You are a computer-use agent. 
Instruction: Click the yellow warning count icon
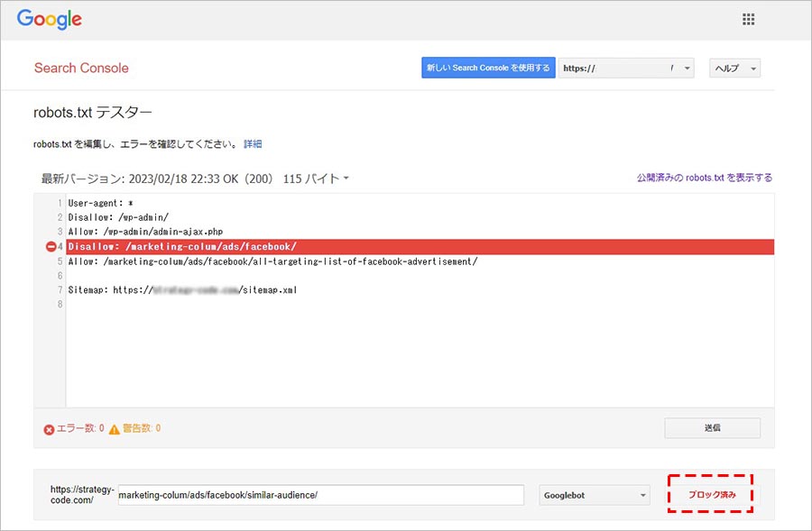tap(115, 429)
